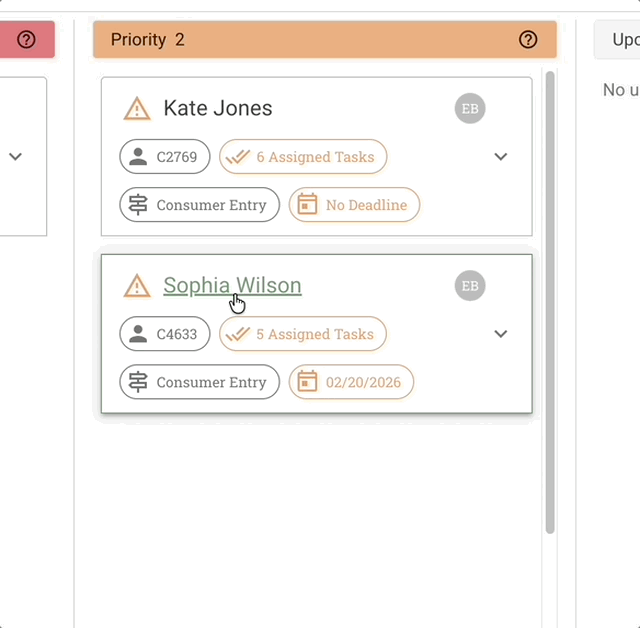This screenshot has height=628, width=640.
Task: Click EB avatar on Sophia Wilson card
Action: point(470,286)
